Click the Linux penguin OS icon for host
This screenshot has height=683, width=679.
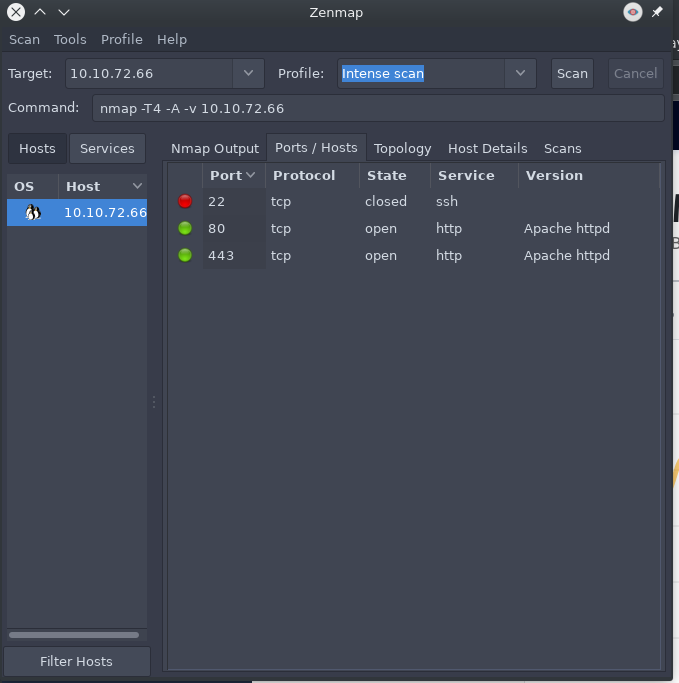point(33,213)
